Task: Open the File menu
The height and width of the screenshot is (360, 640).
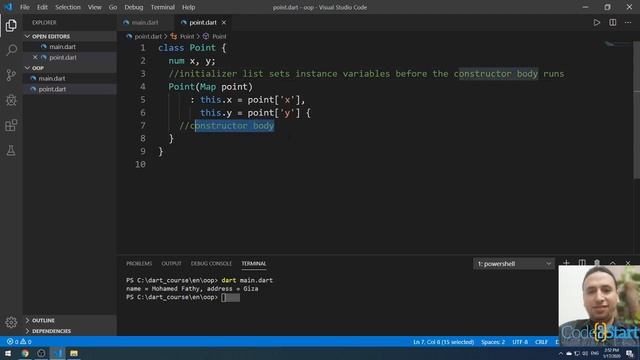Action: pyautogui.click(x=24, y=7)
